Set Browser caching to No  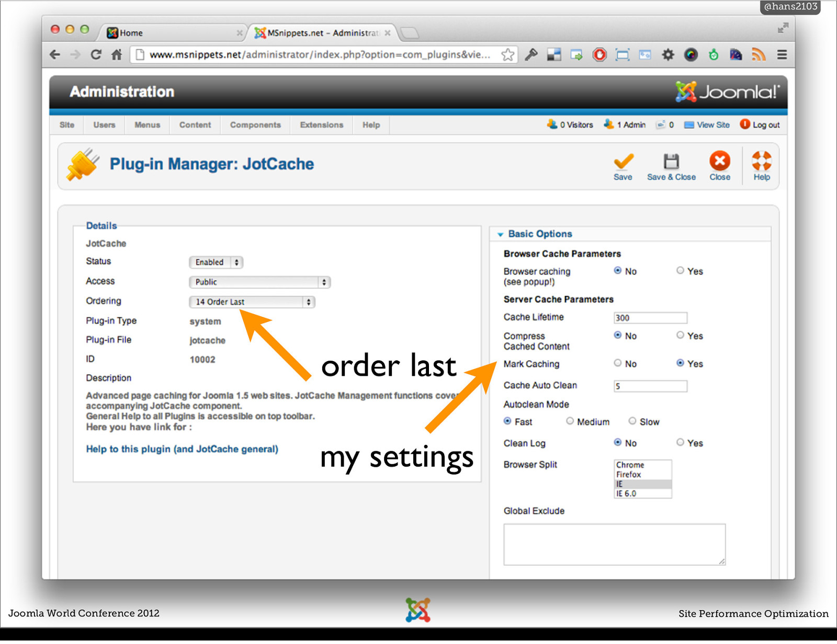click(x=618, y=271)
